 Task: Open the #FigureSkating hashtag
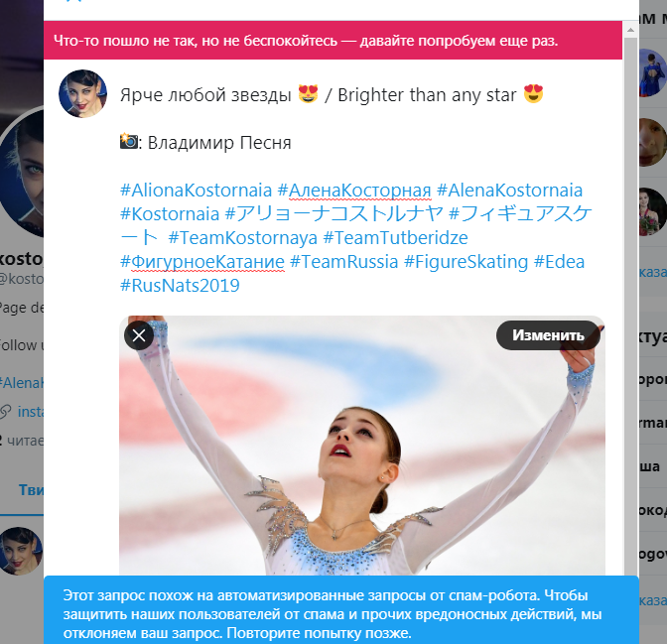click(466, 262)
